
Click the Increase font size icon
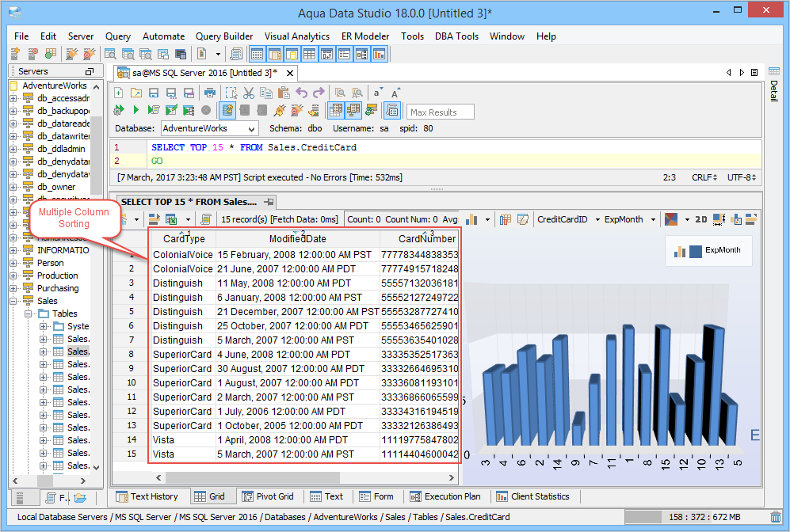395,93
